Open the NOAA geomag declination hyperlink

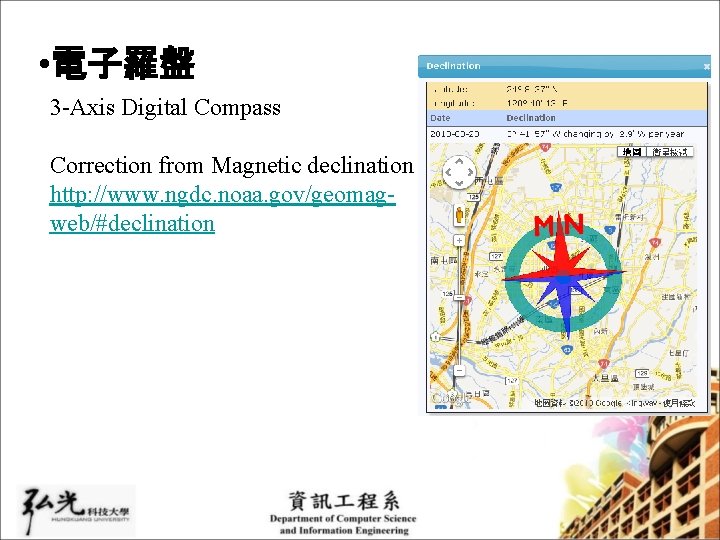coord(222,209)
